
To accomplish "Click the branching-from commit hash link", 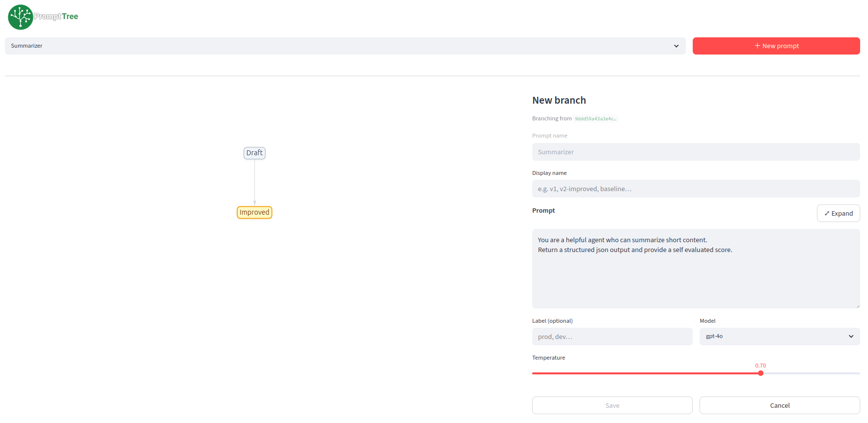I will tap(596, 118).
